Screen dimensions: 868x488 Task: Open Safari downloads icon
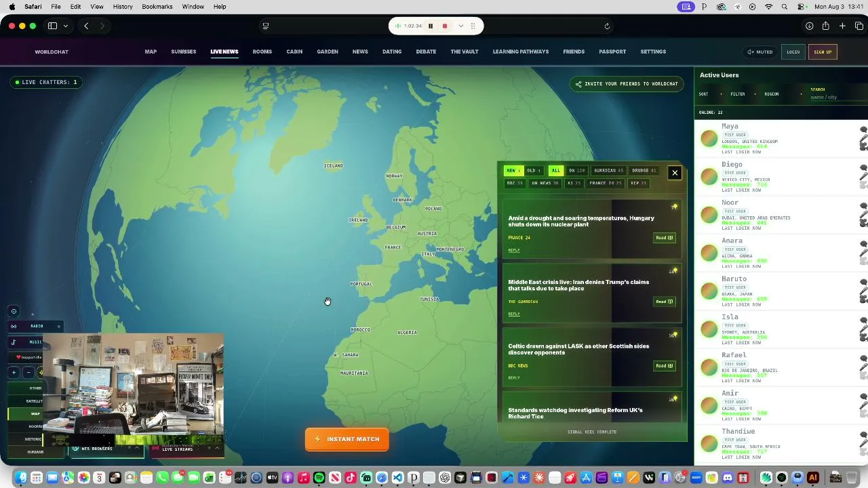point(809,26)
